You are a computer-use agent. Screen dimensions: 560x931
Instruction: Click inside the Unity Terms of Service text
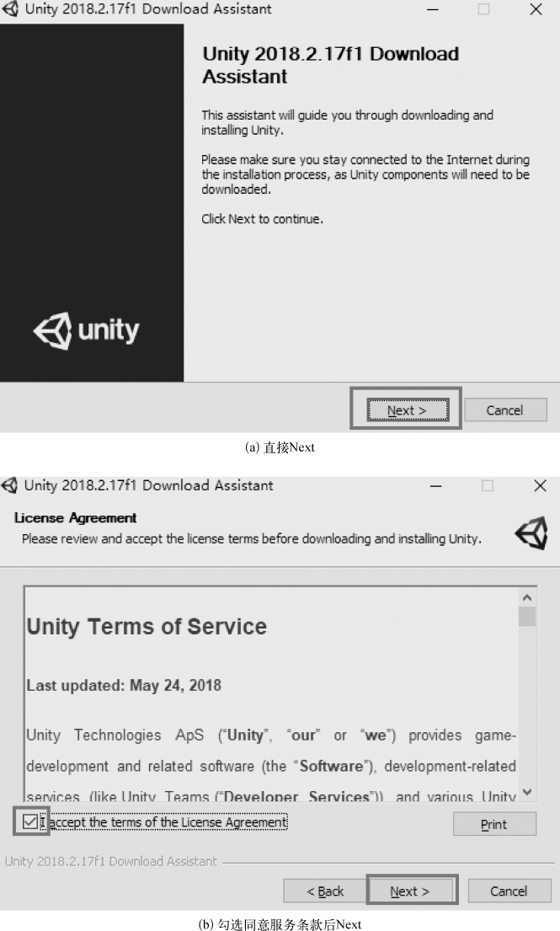(x=271, y=693)
